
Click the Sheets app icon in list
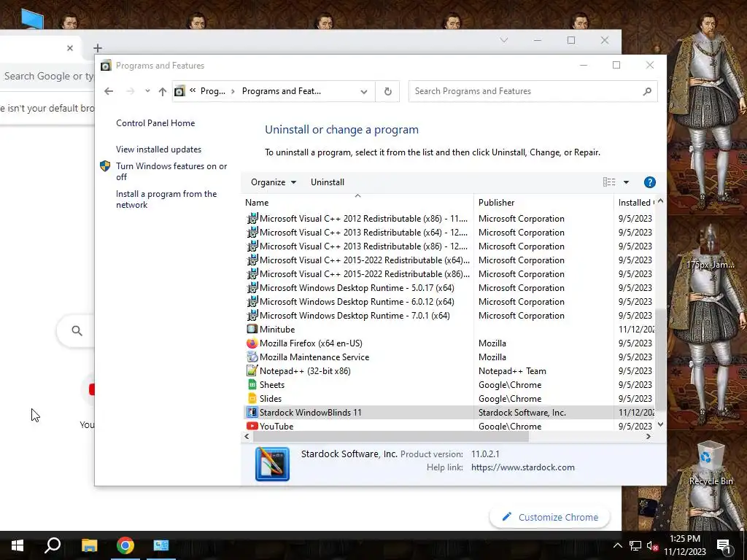[x=252, y=384]
